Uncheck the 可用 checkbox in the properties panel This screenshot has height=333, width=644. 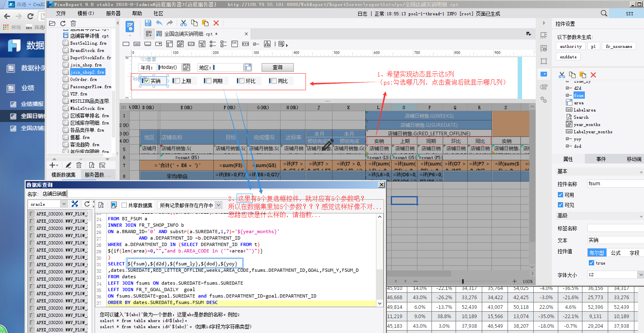[560, 195]
